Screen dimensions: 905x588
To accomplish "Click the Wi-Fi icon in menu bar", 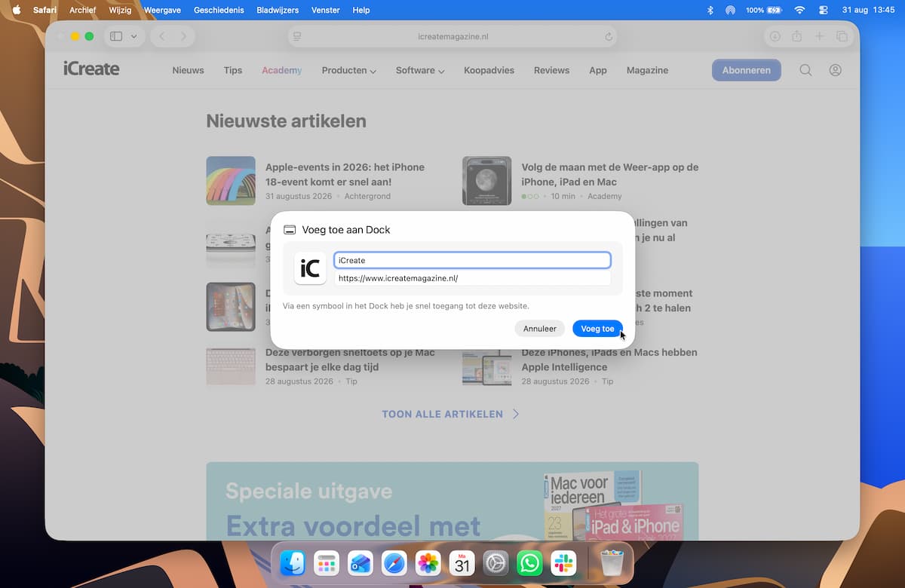I will (x=799, y=10).
